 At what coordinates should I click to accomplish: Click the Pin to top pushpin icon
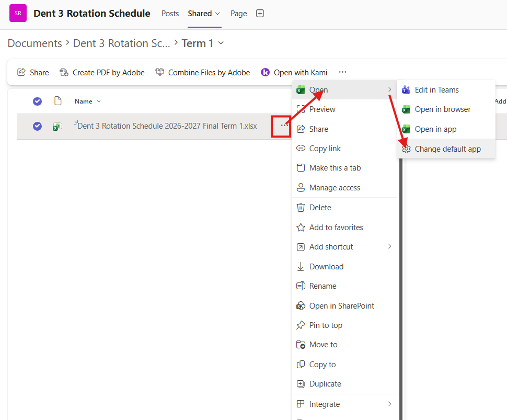coord(301,325)
